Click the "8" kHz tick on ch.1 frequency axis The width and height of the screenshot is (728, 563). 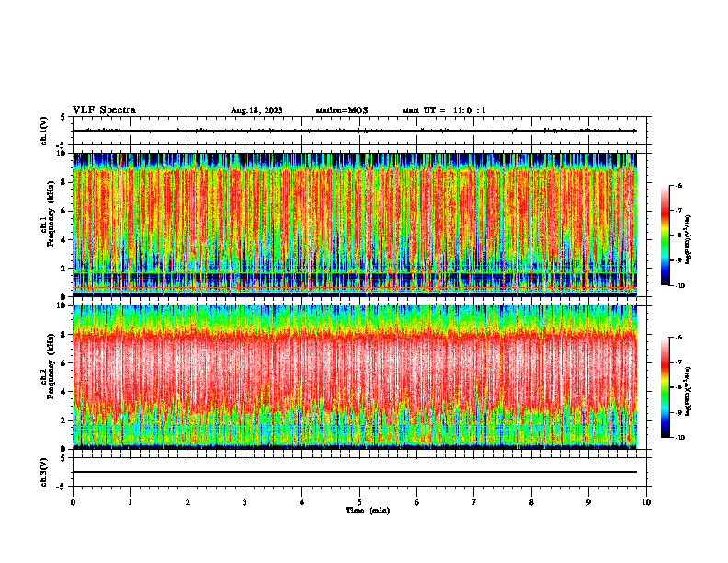64,182
